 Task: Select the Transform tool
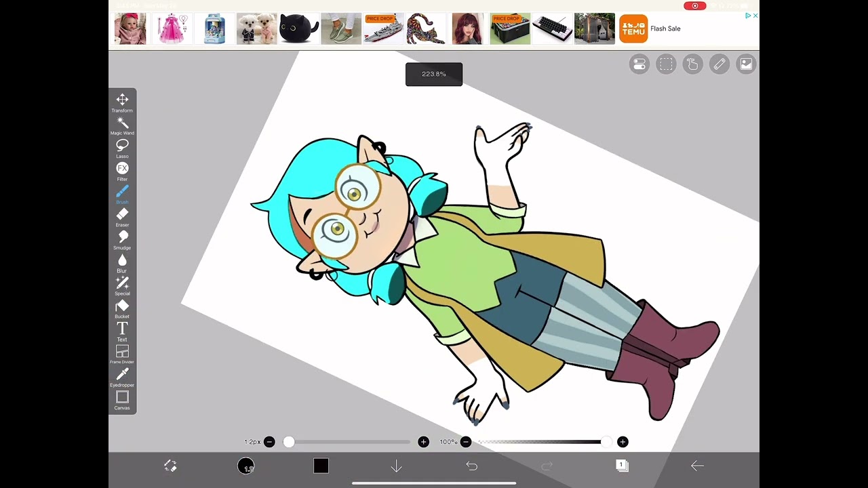122,102
